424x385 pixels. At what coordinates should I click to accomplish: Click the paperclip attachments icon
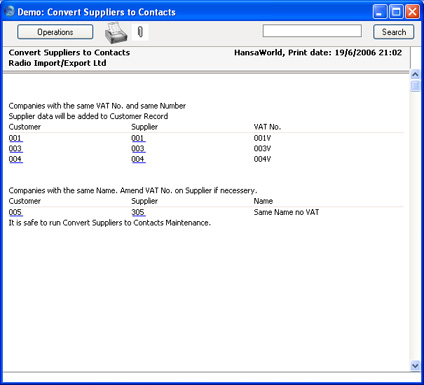(140, 32)
